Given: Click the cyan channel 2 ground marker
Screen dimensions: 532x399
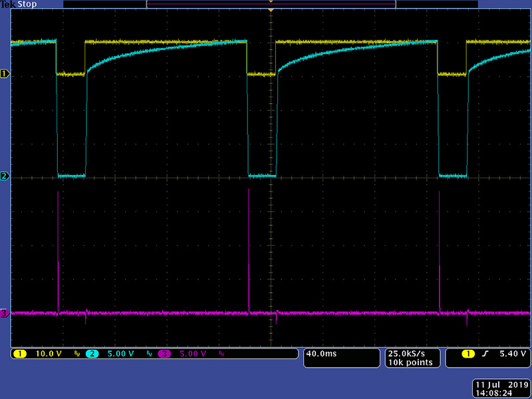Looking at the screenshot, I should point(5,176).
